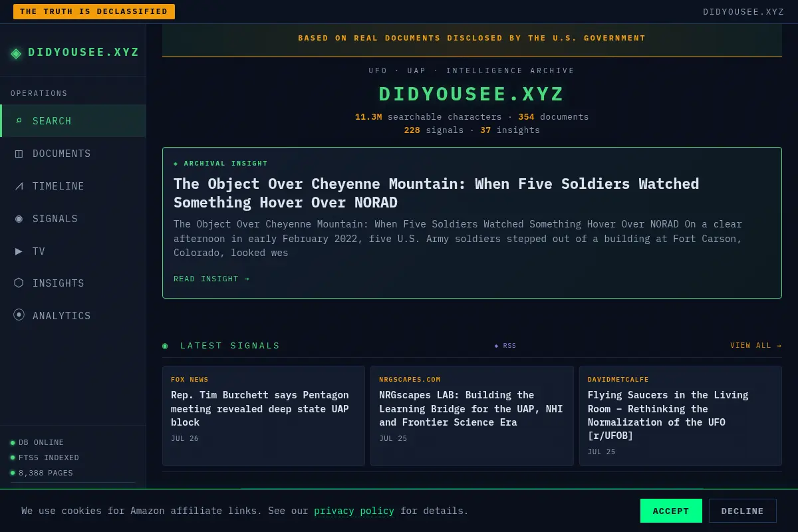Image resolution: width=798 pixels, height=532 pixels.
Task: Open the RSS feed link
Action: (505, 346)
